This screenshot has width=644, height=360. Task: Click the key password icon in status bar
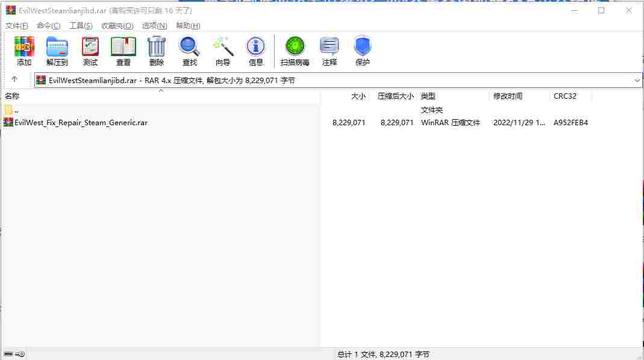point(20,354)
